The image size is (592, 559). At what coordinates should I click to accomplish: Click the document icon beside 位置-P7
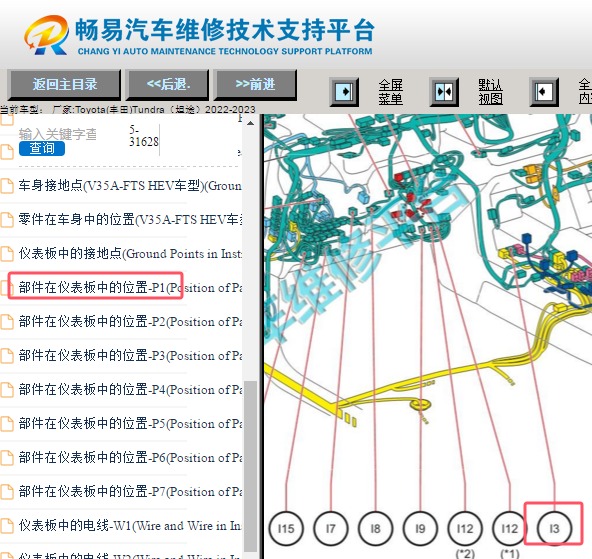click(x=7, y=491)
